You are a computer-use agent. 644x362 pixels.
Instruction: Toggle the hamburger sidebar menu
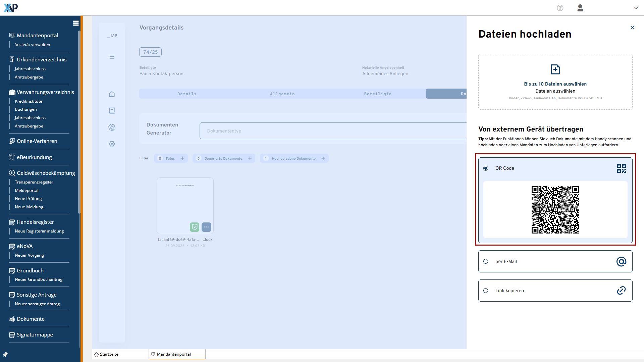76,23
